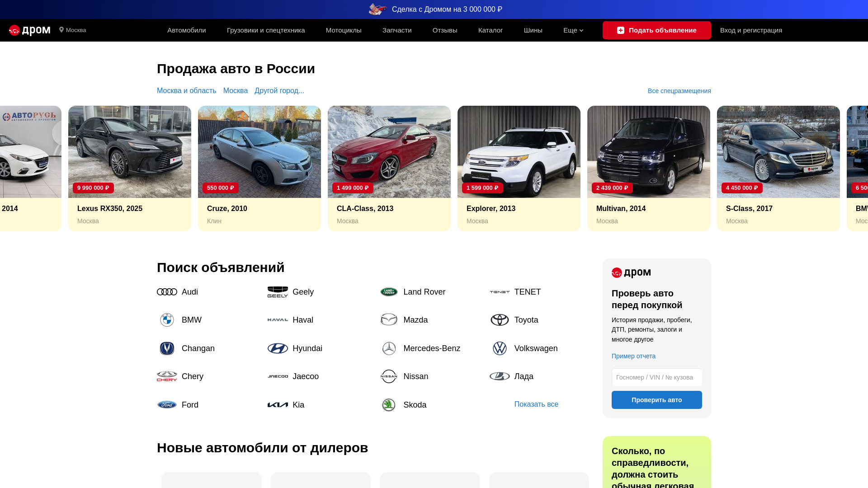Click the BMW roundel logo
This screenshot has width=868, height=488.
tap(167, 320)
